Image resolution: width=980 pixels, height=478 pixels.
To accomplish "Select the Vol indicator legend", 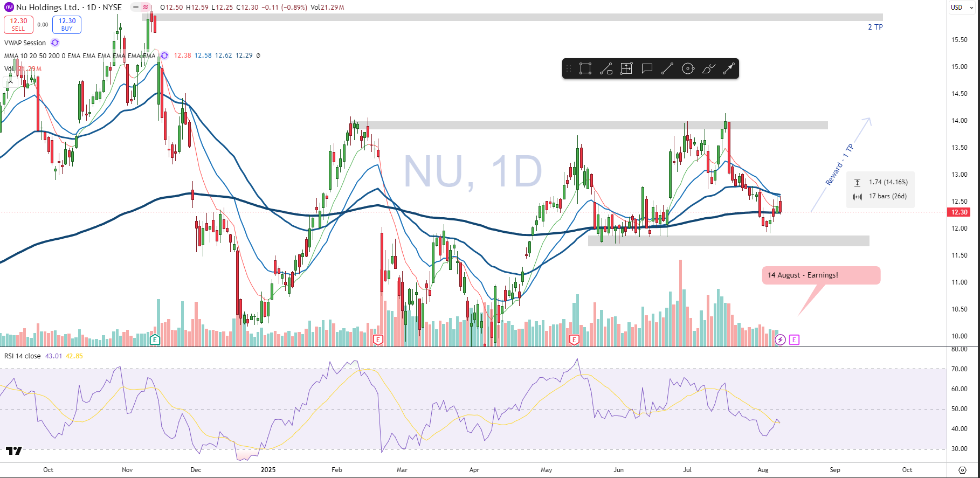I will click(x=9, y=69).
